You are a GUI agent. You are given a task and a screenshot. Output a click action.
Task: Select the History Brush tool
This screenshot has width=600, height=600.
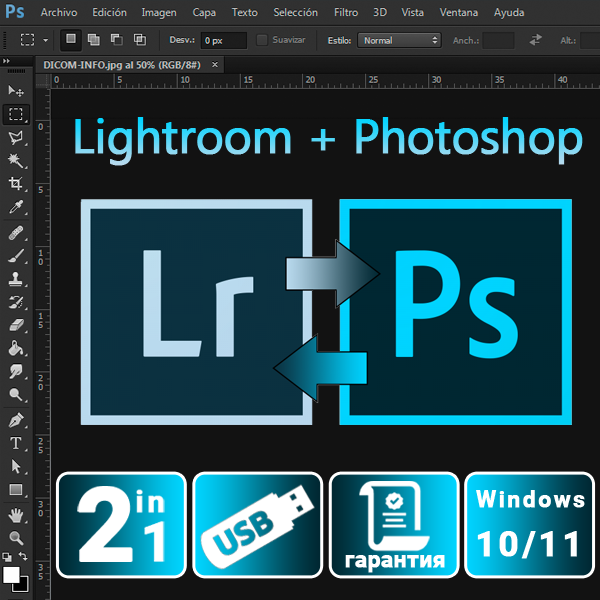coord(16,302)
